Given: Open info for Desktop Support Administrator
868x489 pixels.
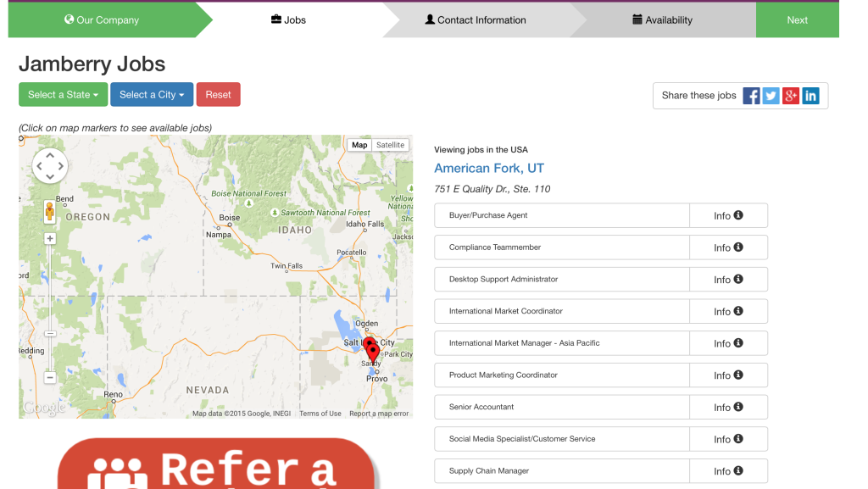Looking at the screenshot, I should 728,280.
